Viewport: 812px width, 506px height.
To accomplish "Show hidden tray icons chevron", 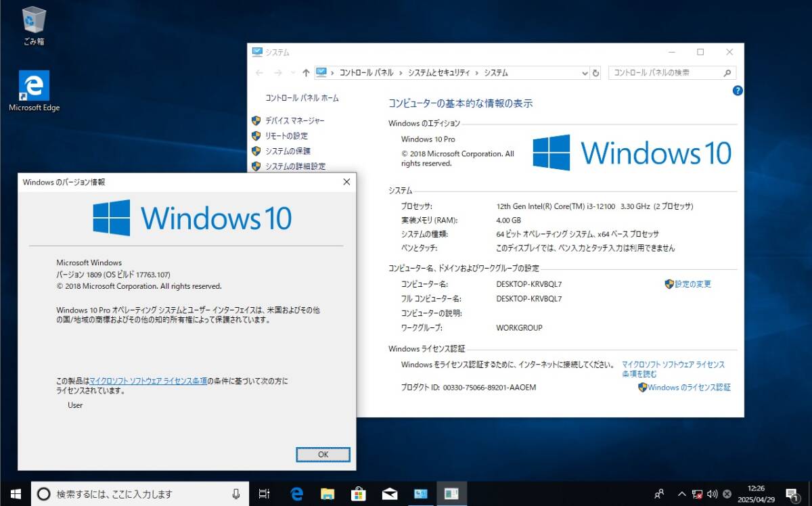I will [x=682, y=494].
